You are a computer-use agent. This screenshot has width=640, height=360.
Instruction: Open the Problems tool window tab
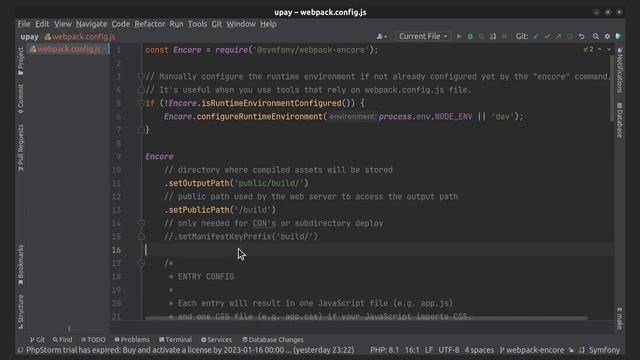[132, 340]
